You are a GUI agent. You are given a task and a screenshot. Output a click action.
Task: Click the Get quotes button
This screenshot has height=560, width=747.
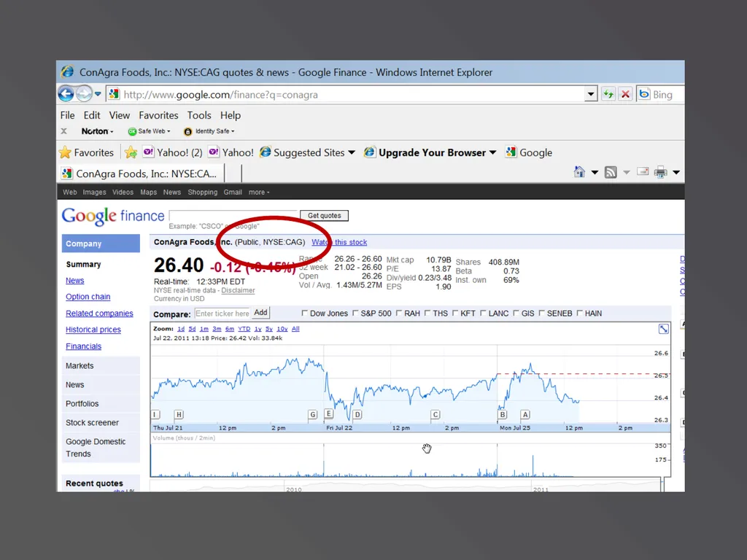pos(324,216)
